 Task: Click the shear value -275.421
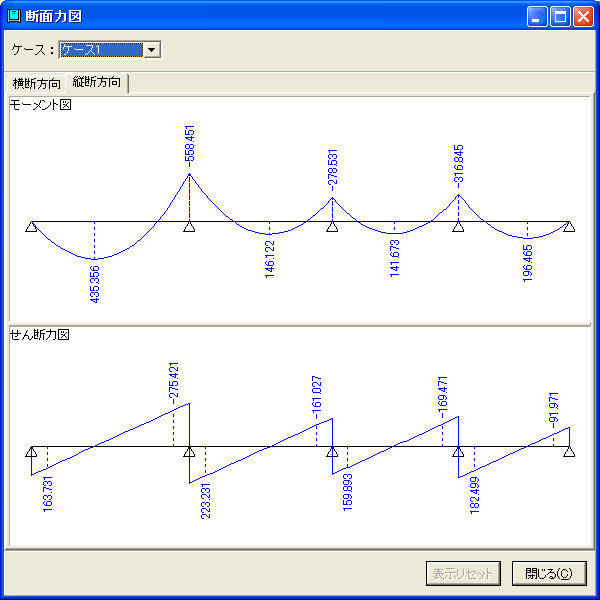tap(174, 383)
